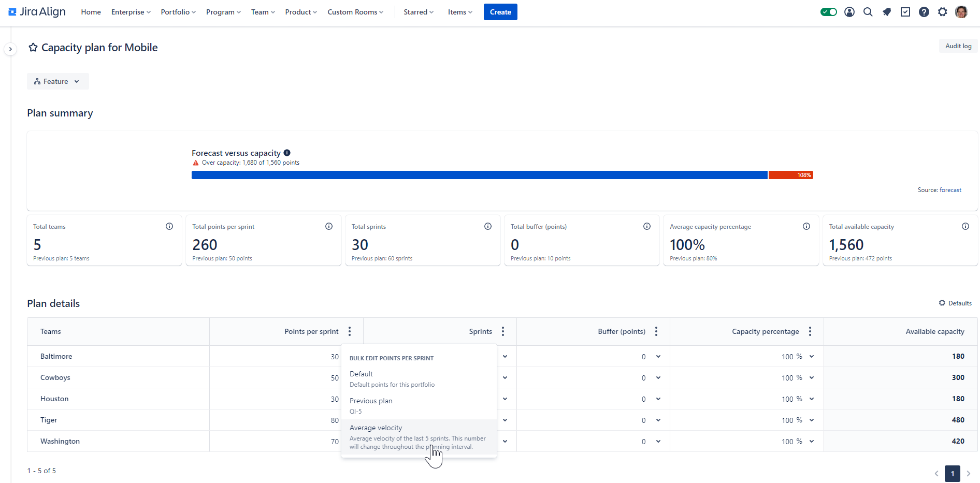980x483 pixels.
Task: Expand the left sidebar panel arrow
Action: (x=10, y=49)
